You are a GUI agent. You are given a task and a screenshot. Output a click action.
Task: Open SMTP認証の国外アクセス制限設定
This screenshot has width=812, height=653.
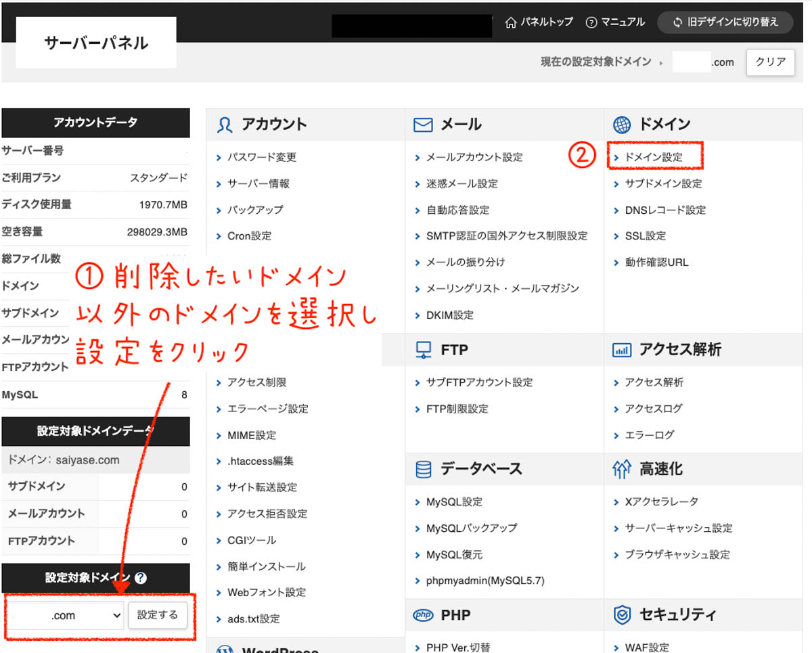point(507,236)
